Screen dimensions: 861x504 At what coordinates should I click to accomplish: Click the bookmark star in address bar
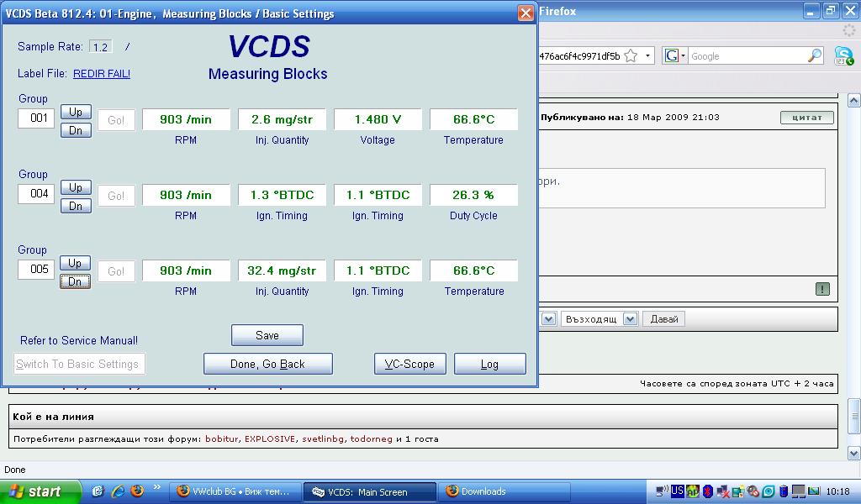click(x=631, y=56)
